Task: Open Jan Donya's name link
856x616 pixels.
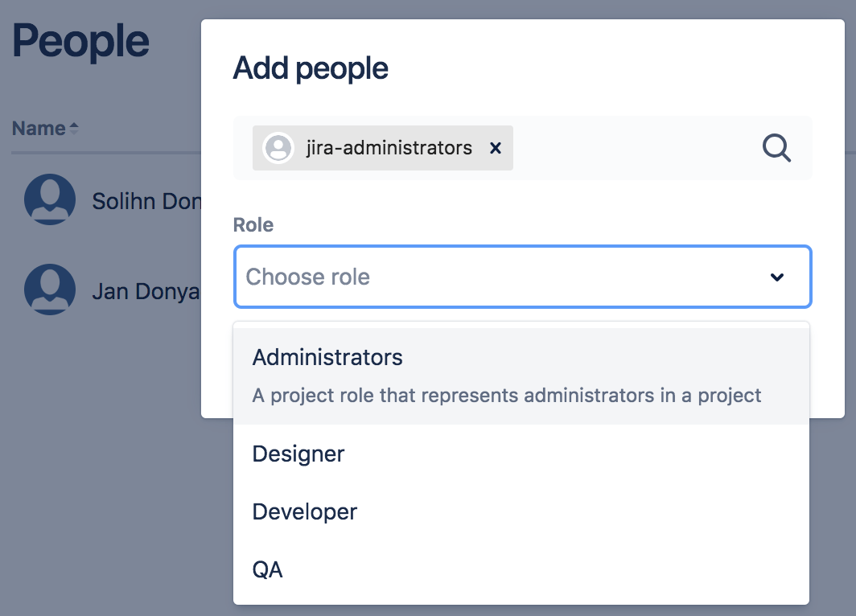Action: (146, 291)
